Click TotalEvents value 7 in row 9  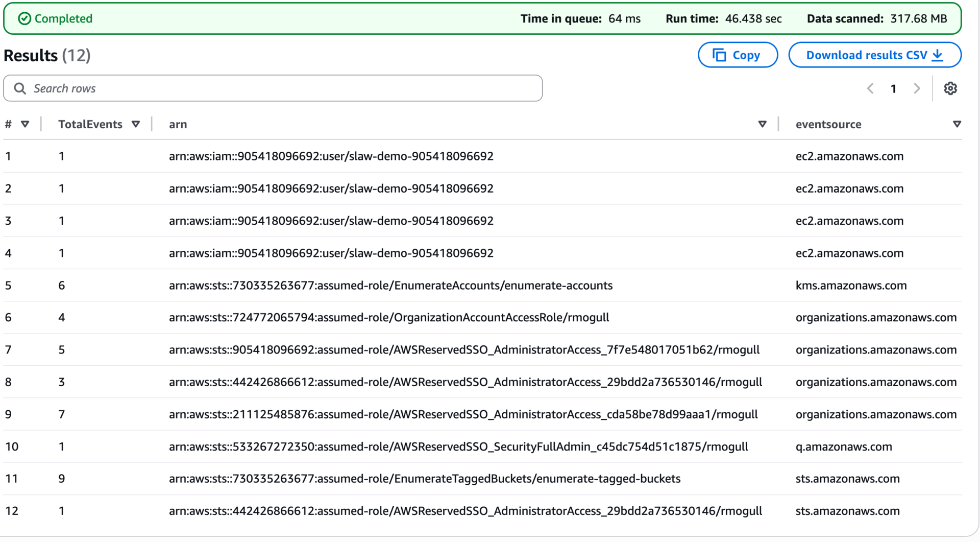[x=62, y=414]
